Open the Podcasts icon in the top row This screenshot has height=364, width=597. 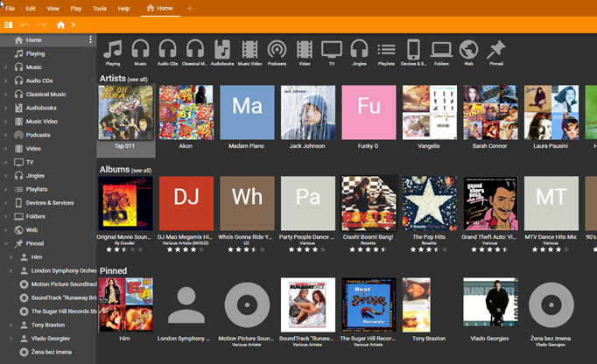point(277,50)
